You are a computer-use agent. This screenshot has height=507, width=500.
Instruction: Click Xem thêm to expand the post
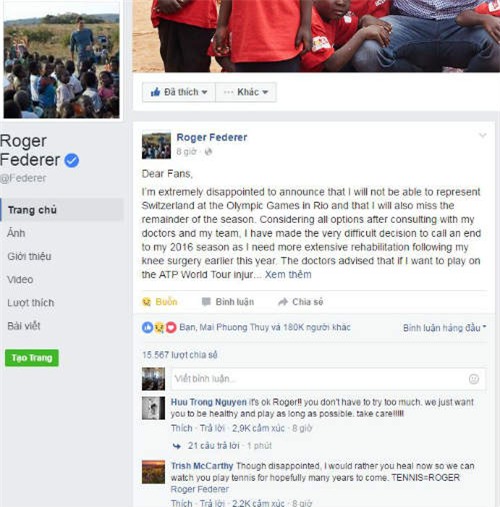288,275
